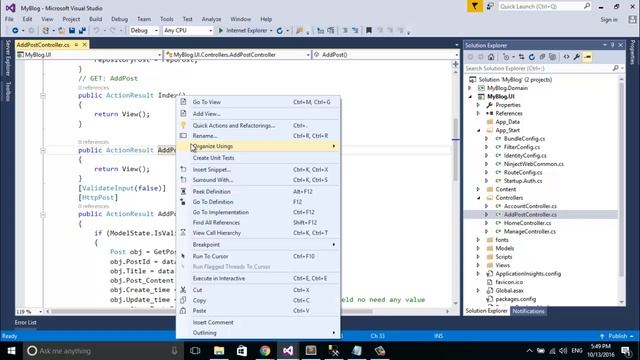Toggle pin on the AddPostController.cs tab

coord(76,44)
